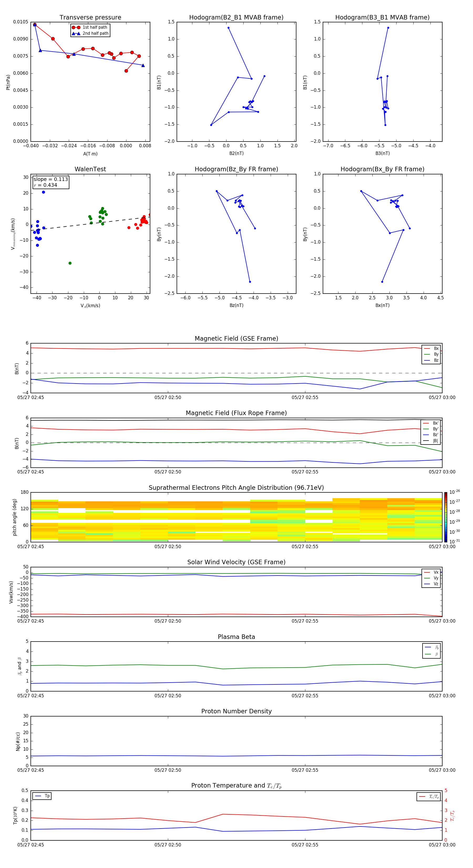Click the Suprathermal Electrons Pitch Angle Distribution title
The width and height of the screenshot is (473, 868).
coord(236,488)
